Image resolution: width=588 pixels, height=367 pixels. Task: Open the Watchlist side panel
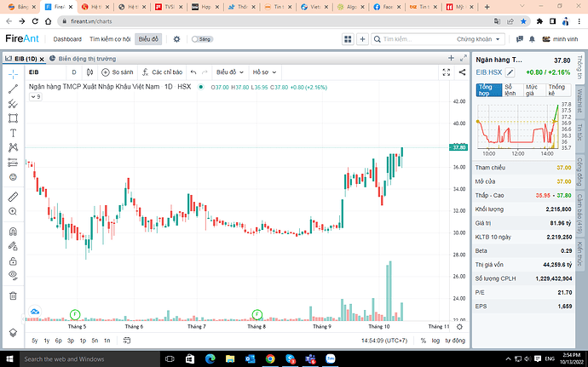click(x=579, y=100)
